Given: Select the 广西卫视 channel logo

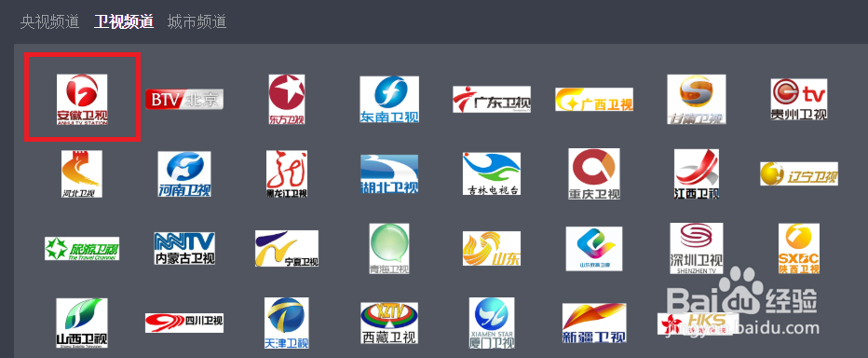Looking at the screenshot, I should (594, 99).
